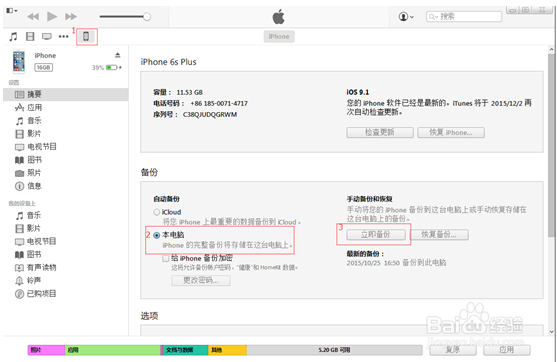Click the 恢复 iPhone... button
The height and width of the screenshot is (362, 557).
tap(451, 132)
